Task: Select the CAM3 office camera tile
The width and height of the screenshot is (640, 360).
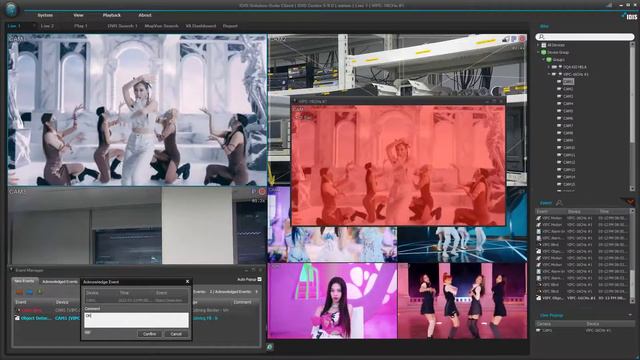Action: [137, 226]
